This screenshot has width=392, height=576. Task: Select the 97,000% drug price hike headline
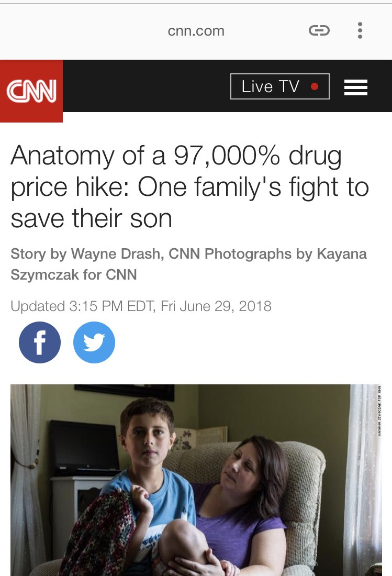pos(190,186)
